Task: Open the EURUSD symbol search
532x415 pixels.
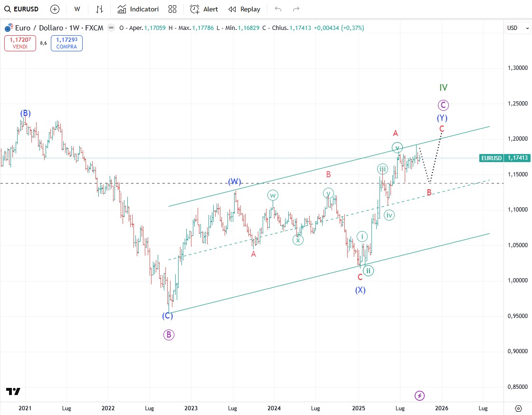Action: click(x=21, y=9)
